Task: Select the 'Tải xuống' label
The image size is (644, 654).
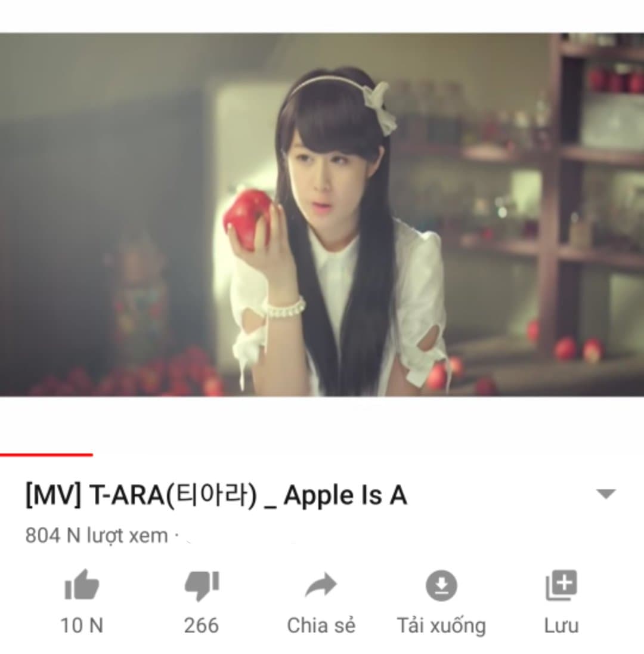Action: point(441,625)
